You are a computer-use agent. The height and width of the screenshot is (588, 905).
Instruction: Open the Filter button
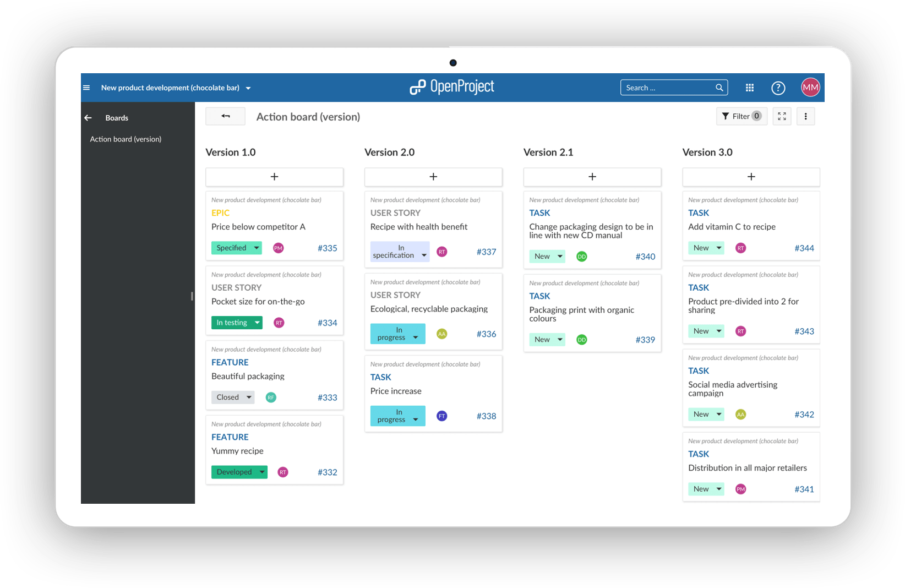[742, 116]
